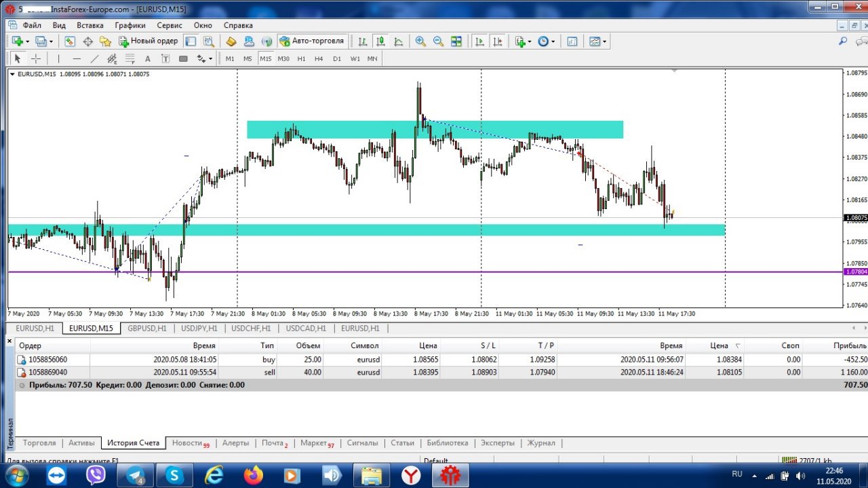Open Viber from the taskbar
This screenshot has height=488, width=868.
(x=96, y=476)
